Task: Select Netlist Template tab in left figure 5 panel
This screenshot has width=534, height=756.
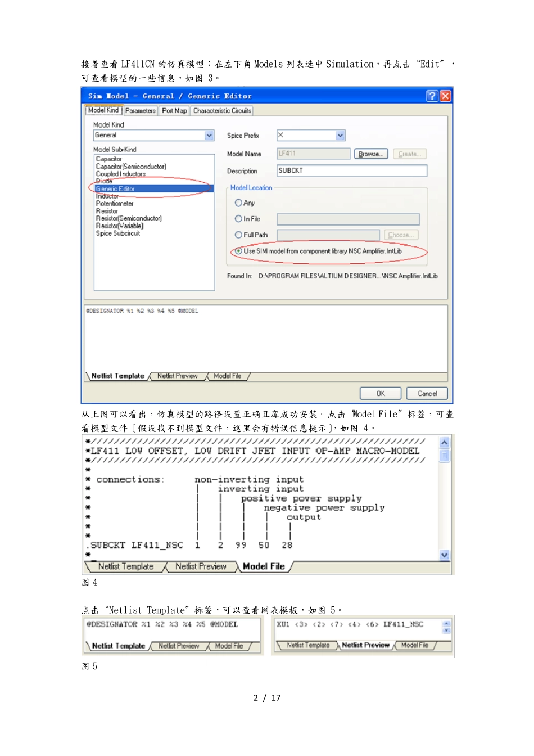Action: pos(119,646)
